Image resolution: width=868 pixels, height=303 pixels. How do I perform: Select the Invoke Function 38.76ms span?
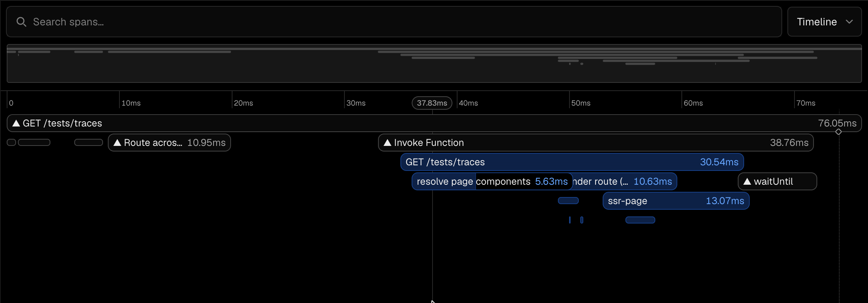pos(596,143)
